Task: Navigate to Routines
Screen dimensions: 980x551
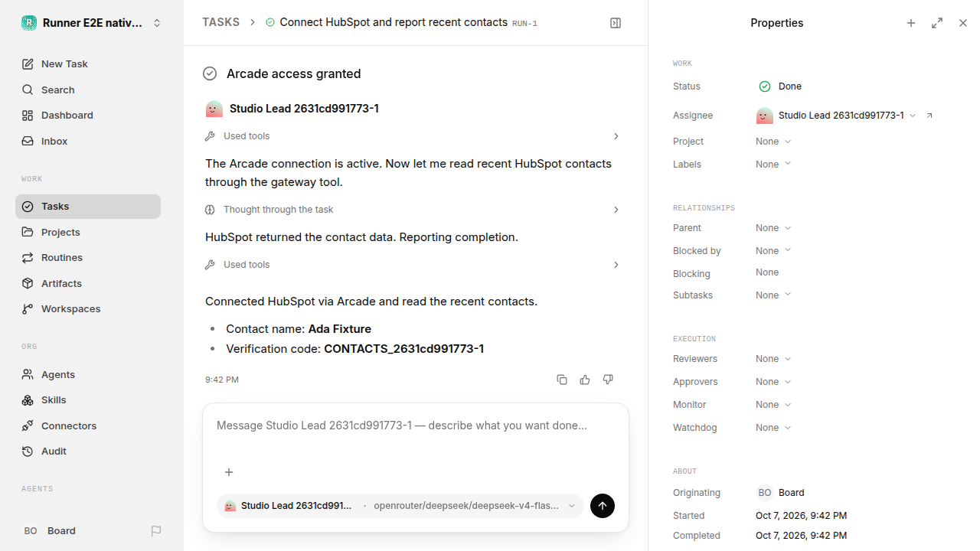Action: (x=88, y=258)
